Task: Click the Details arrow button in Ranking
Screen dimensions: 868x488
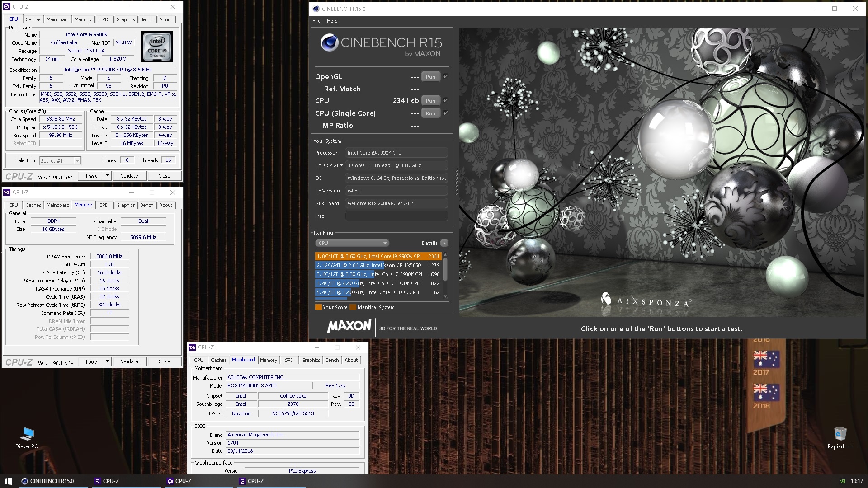Action: pyautogui.click(x=444, y=243)
